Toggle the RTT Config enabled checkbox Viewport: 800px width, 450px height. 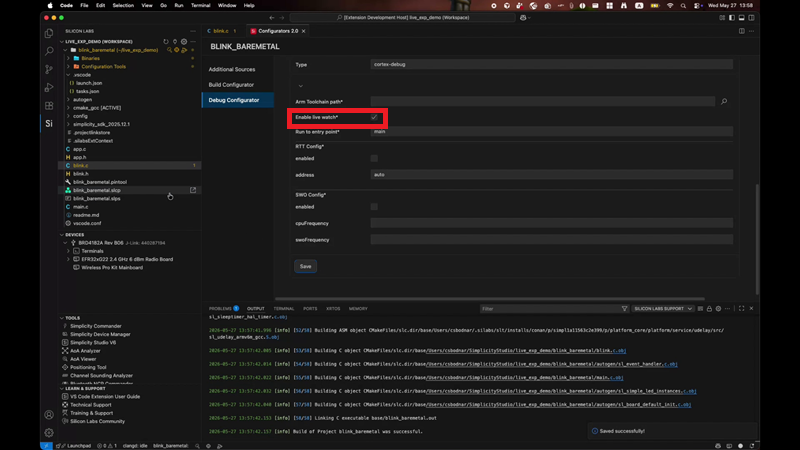374,158
